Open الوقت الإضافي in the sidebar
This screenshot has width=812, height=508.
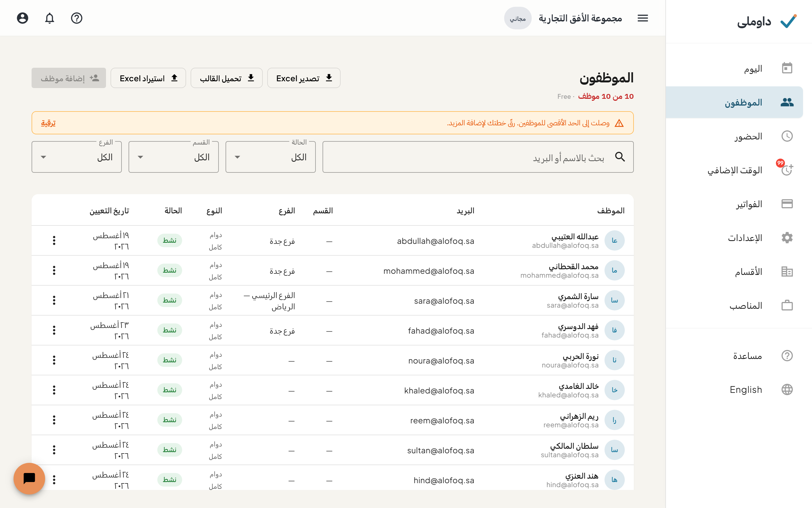pos(734,170)
